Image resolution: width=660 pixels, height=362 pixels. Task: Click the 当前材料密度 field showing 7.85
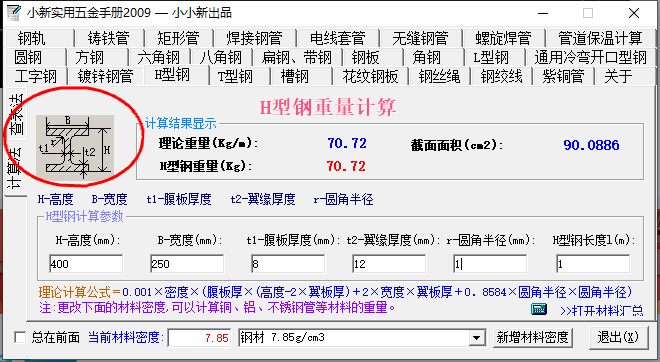(200, 338)
